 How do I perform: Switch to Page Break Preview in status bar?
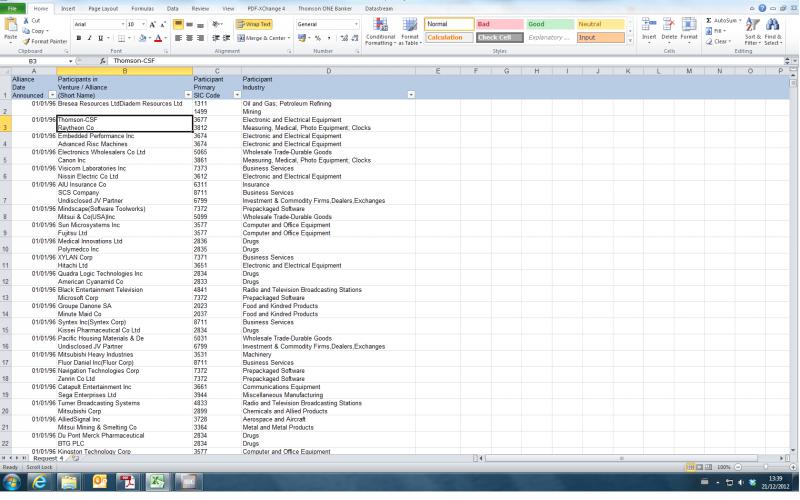708,467
